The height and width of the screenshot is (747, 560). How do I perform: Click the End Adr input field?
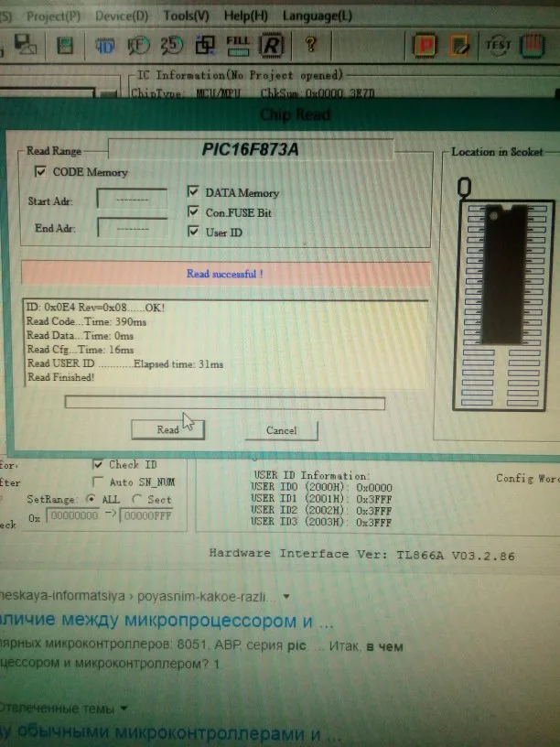coord(133,227)
